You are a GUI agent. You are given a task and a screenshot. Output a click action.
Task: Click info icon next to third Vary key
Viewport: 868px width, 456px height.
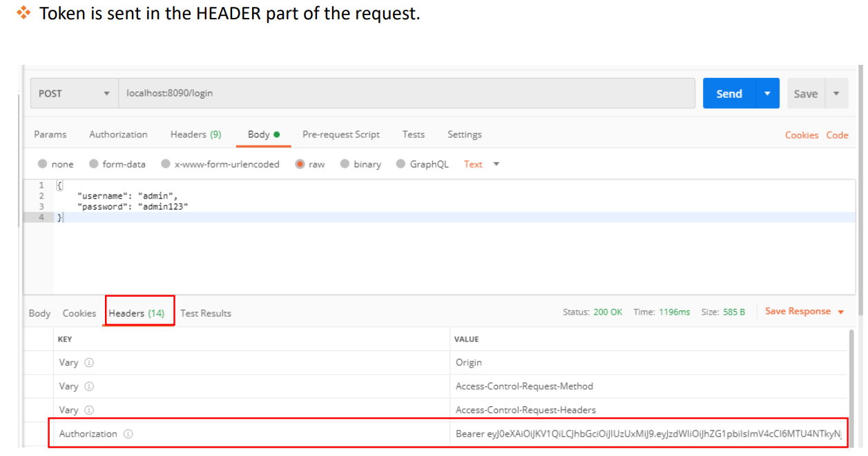[x=89, y=410]
